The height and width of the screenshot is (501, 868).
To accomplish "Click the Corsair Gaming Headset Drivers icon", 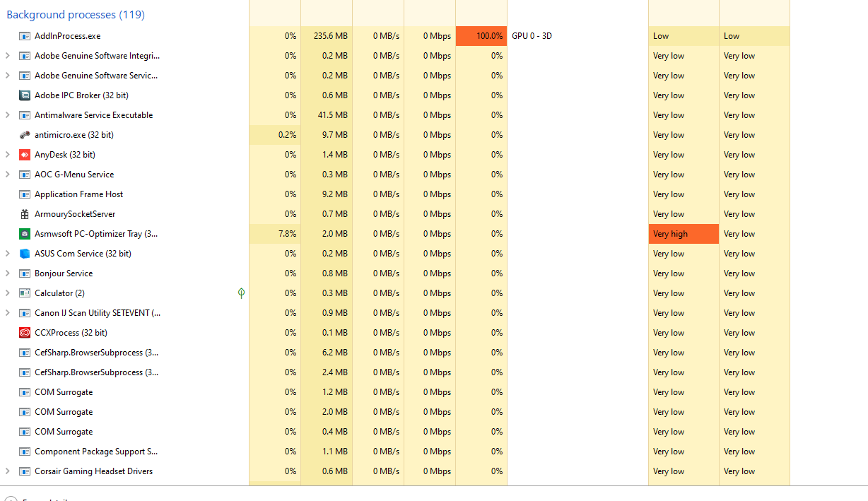I will 25,471.
